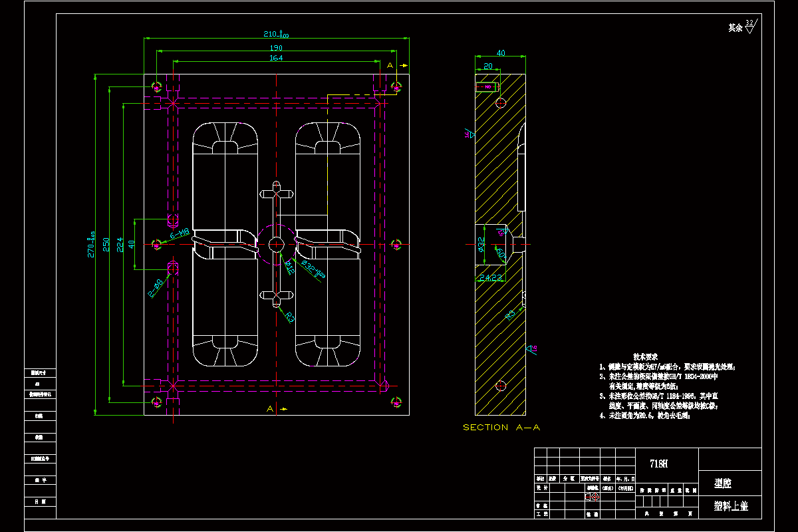The height and width of the screenshot is (532, 798).
Task: Click the 210 width dimension text
Action: [276, 34]
